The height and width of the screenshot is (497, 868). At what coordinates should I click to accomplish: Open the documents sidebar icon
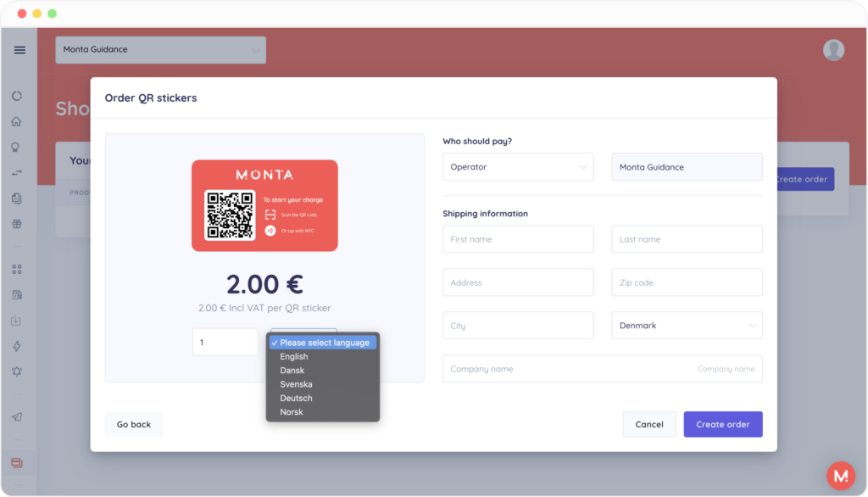tap(17, 198)
